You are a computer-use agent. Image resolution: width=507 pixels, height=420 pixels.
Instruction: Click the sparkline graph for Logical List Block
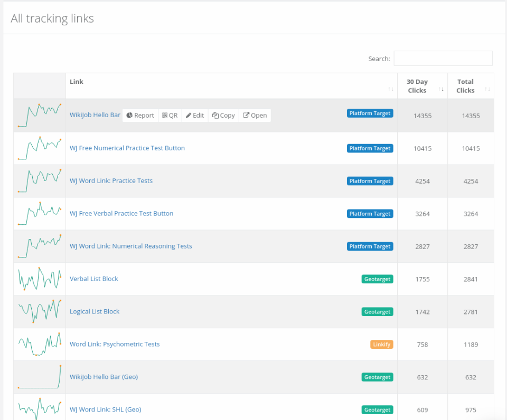tap(39, 311)
